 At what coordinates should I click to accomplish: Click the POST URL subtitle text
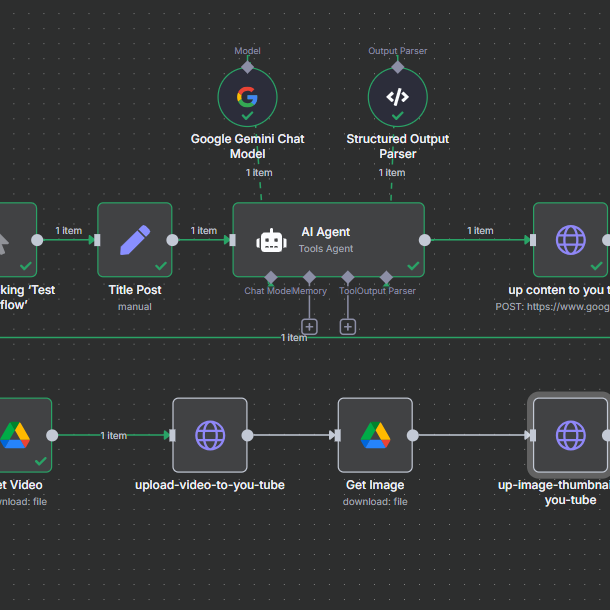552,307
